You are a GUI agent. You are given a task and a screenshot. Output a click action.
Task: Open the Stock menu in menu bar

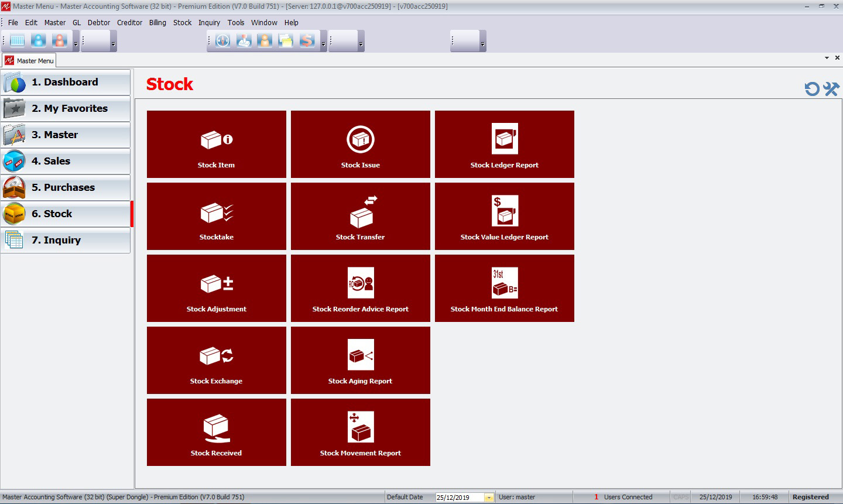click(182, 23)
